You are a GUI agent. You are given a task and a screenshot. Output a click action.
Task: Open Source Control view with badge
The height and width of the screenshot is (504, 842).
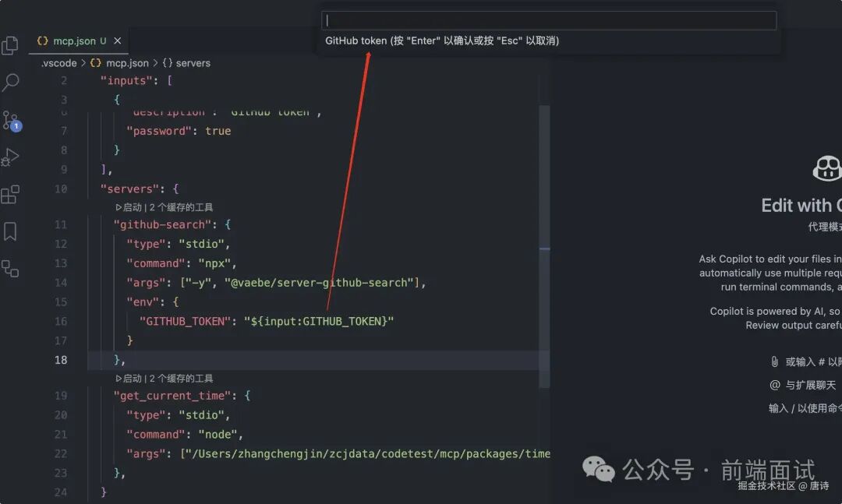click(x=11, y=122)
